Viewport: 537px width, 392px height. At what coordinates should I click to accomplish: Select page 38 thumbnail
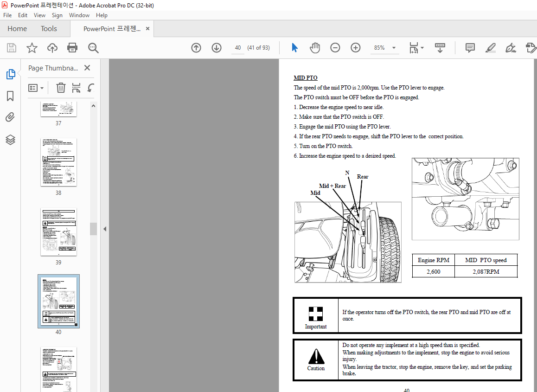click(x=58, y=162)
